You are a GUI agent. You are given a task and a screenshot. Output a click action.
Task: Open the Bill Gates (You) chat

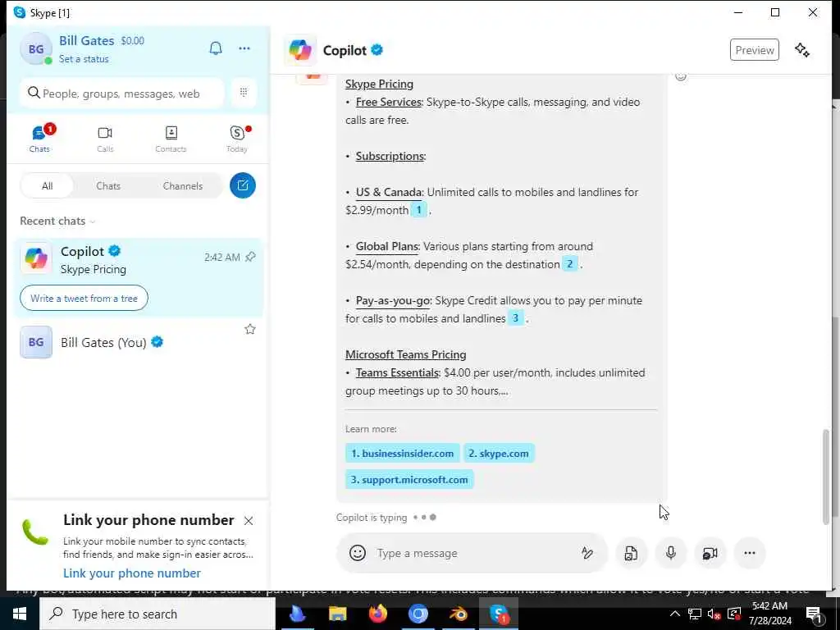[x=138, y=342]
